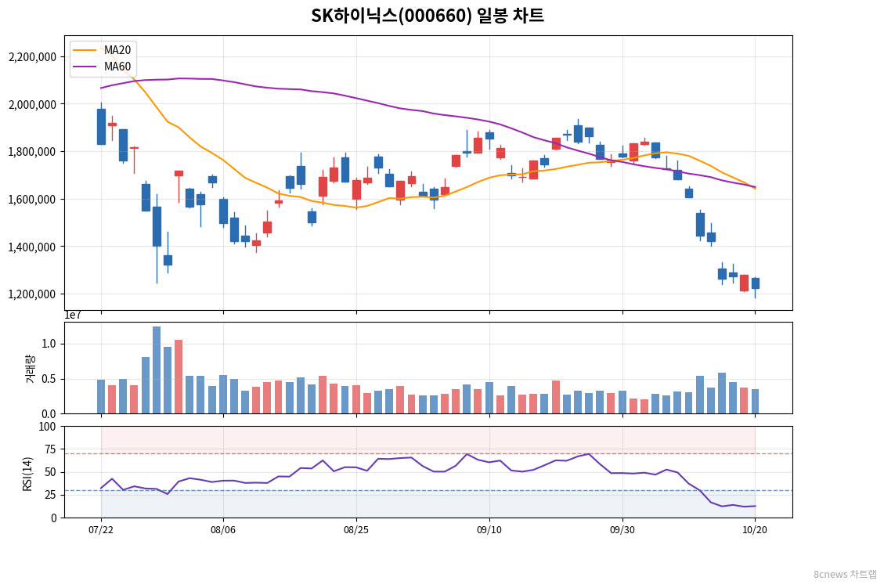Select the MA20 legend label

click(117, 50)
